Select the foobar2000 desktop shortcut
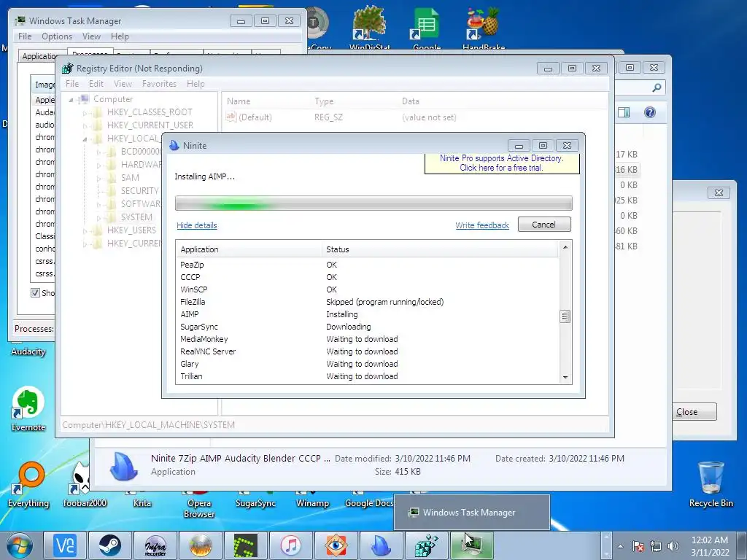This screenshot has height=560, width=747. (85, 485)
